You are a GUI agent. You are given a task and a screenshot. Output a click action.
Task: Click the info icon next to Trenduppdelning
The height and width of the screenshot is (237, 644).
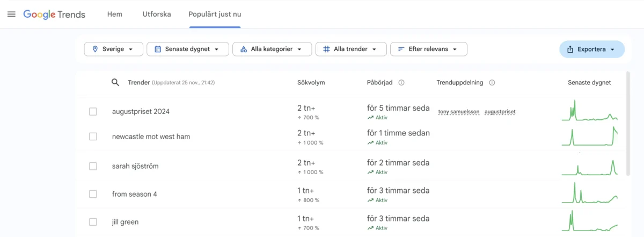click(492, 83)
